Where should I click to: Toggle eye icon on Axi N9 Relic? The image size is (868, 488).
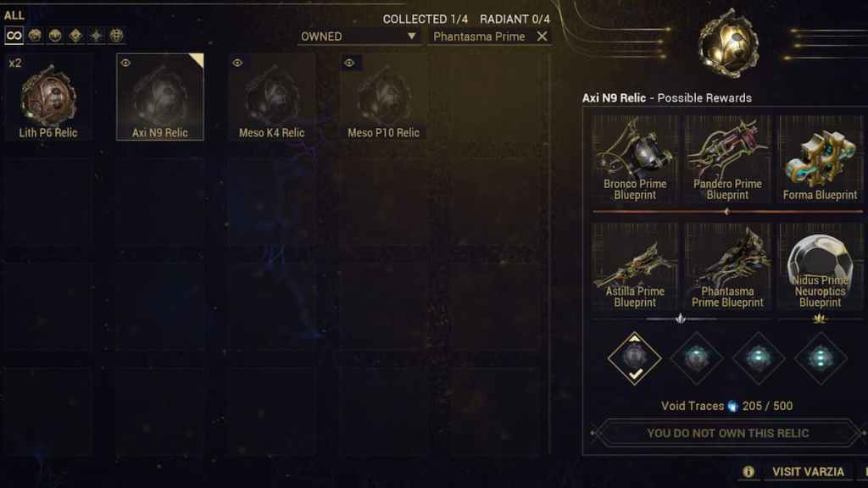pos(125,63)
